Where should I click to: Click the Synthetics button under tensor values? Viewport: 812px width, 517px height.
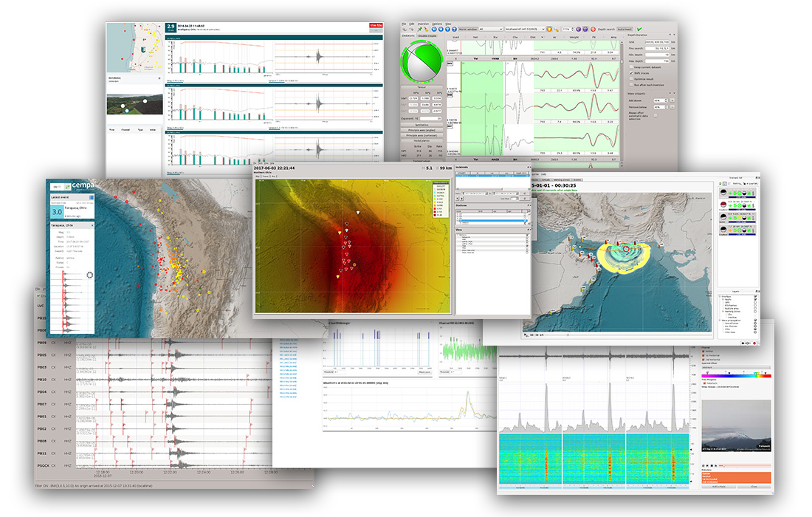tap(422, 125)
